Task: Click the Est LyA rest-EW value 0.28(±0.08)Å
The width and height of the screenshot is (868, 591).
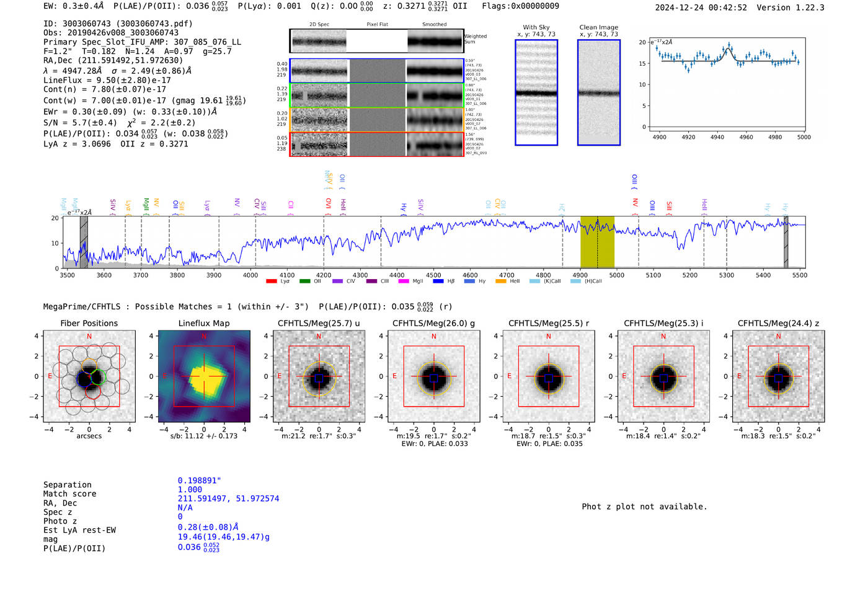Action: 208,527
